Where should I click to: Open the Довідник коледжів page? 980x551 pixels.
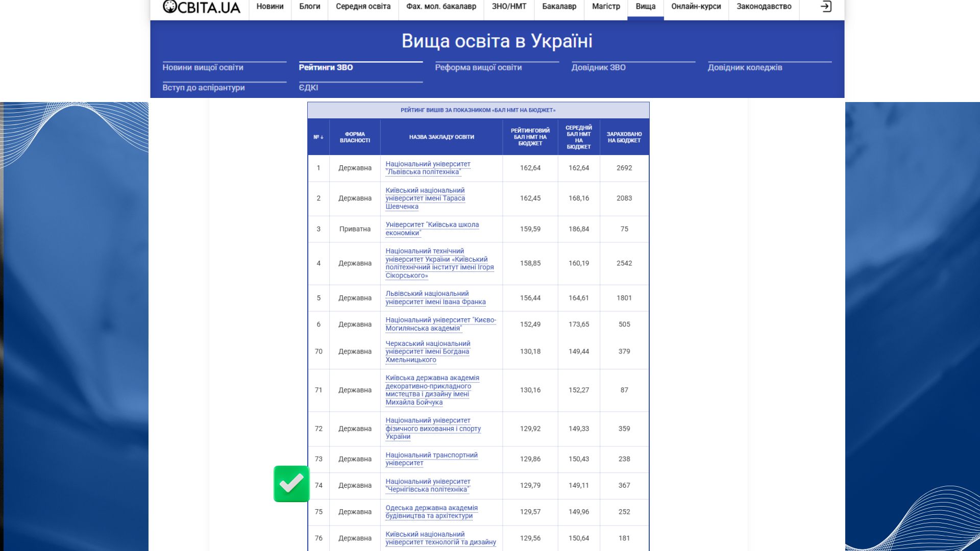coord(745,67)
